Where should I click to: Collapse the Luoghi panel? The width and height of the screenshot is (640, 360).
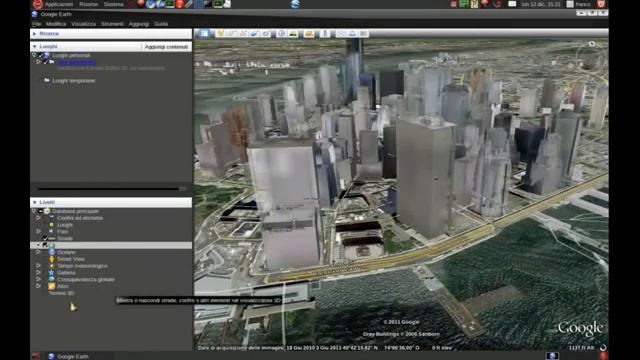pos(34,47)
